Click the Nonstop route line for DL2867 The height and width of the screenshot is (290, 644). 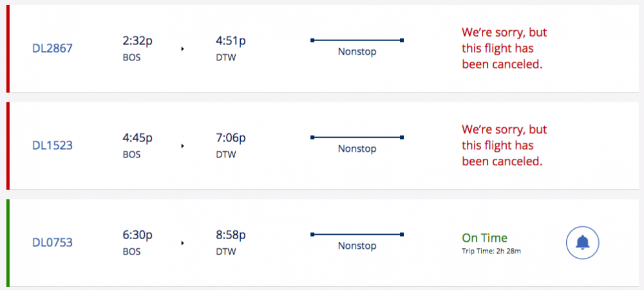pyautogui.click(x=357, y=41)
